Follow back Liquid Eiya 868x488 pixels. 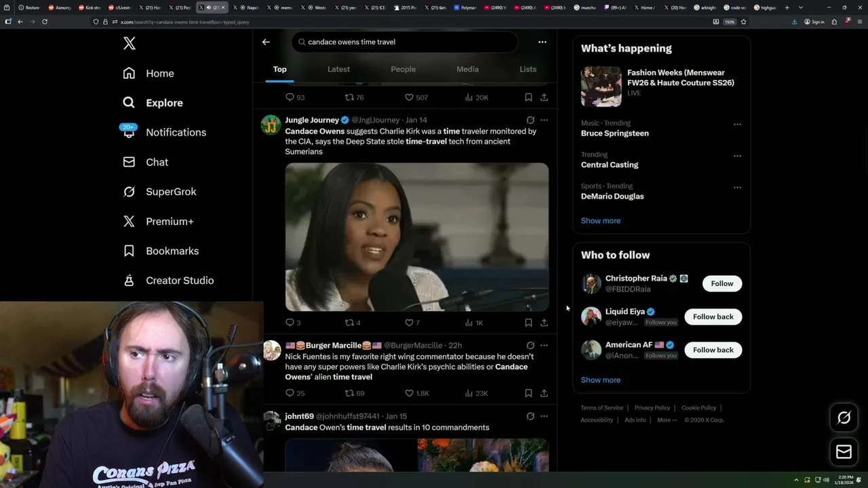click(713, 317)
